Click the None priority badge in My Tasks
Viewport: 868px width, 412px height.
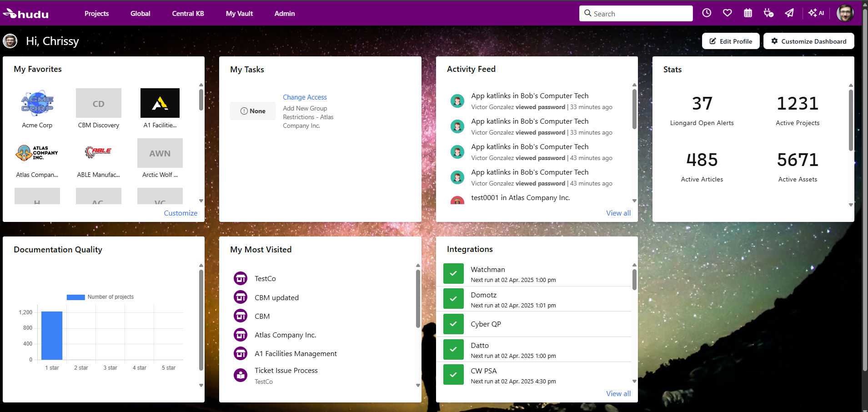[253, 111]
